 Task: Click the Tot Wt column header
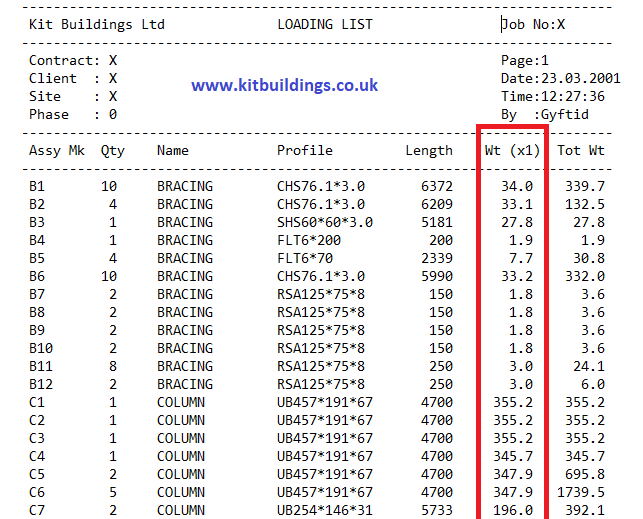[x=581, y=150]
